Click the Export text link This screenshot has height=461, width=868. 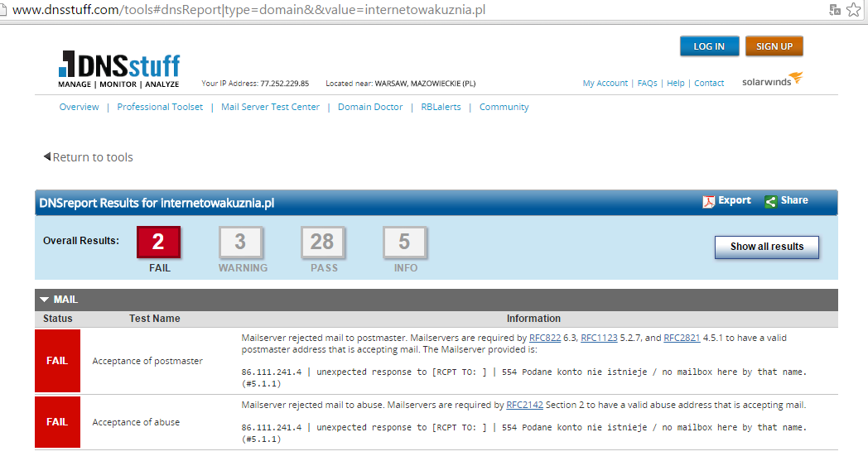click(735, 200)
